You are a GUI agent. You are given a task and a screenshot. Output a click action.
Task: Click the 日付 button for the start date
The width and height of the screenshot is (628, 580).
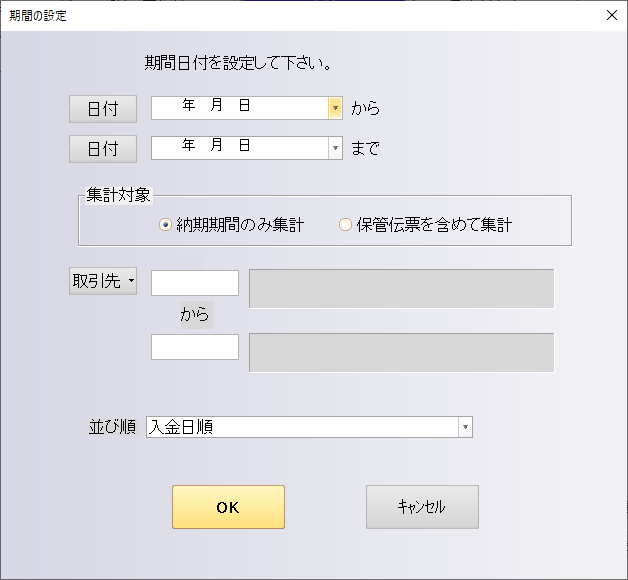(x=103, y=108)
